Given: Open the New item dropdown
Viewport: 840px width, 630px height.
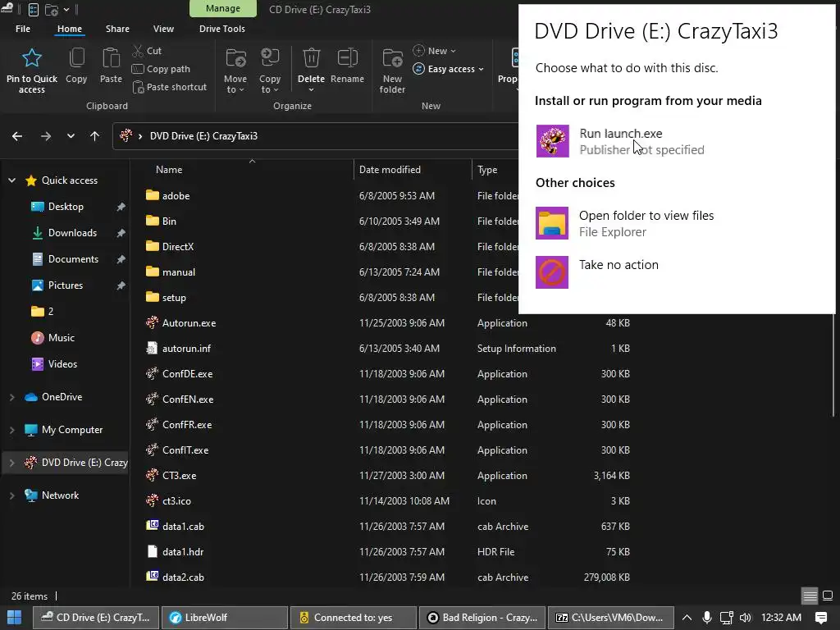Looking at the screenshot, I should tap(435, 51).
